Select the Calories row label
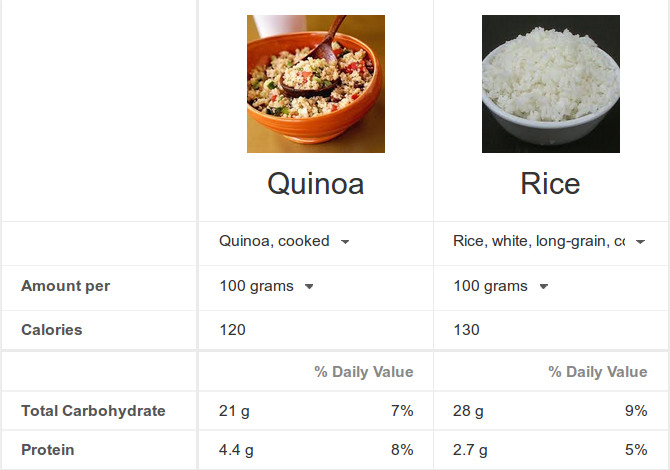This screenshot has width=670, height=470. coord(52,330)
